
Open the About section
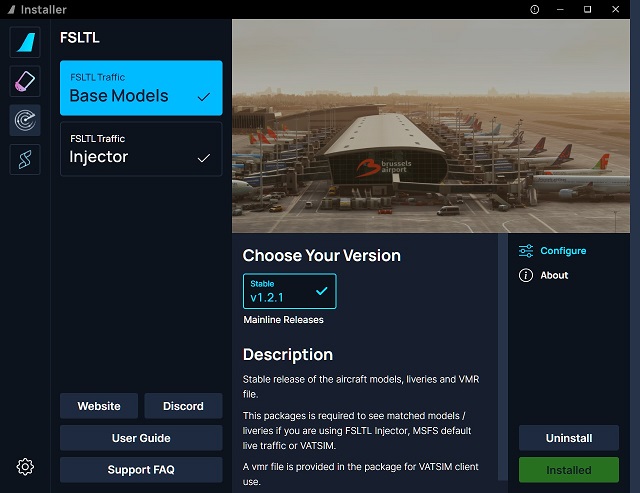(x=543, y=275)
